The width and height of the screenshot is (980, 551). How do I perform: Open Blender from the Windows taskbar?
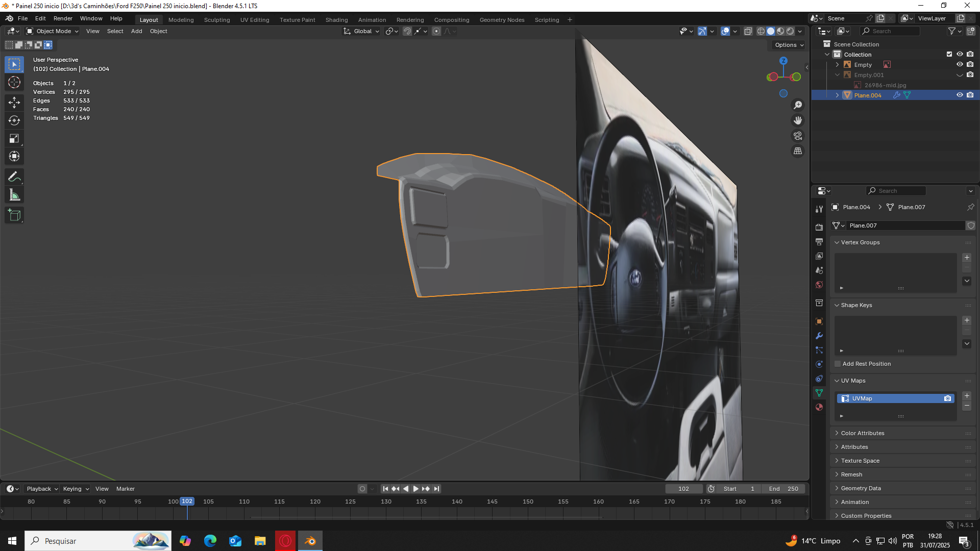pyautogui.click(x=310, y=541)
